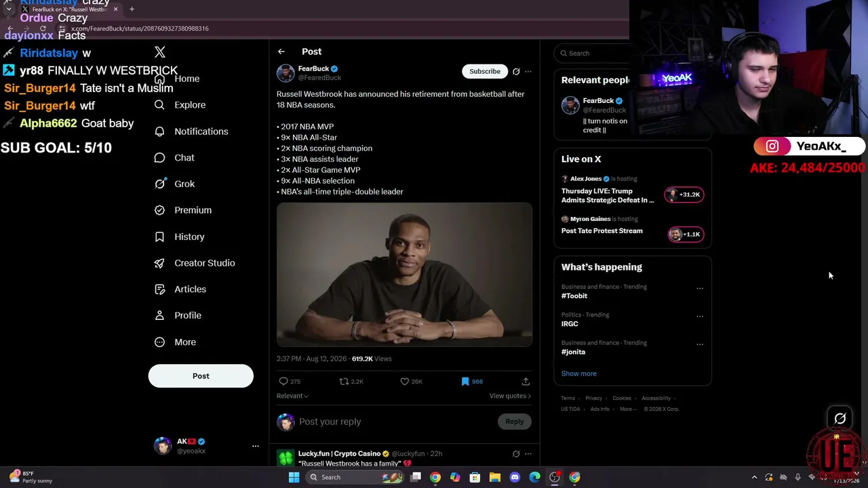Open Lucky.fun clover avatar

tap(285, 458)
